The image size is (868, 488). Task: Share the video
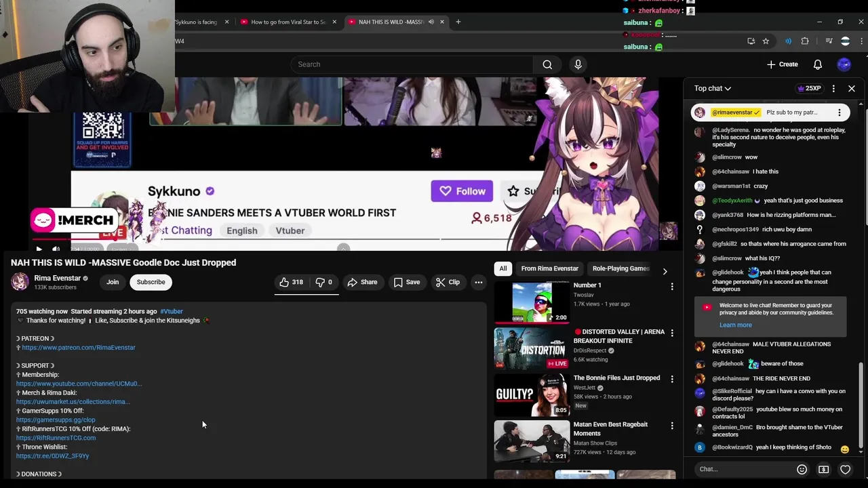(x=362, y=282)
